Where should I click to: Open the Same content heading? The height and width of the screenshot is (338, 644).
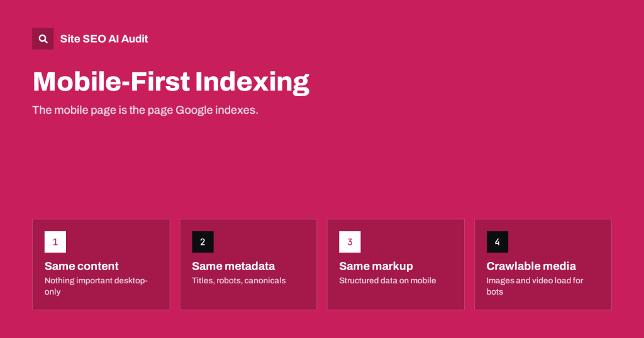[x=81, y=266]
